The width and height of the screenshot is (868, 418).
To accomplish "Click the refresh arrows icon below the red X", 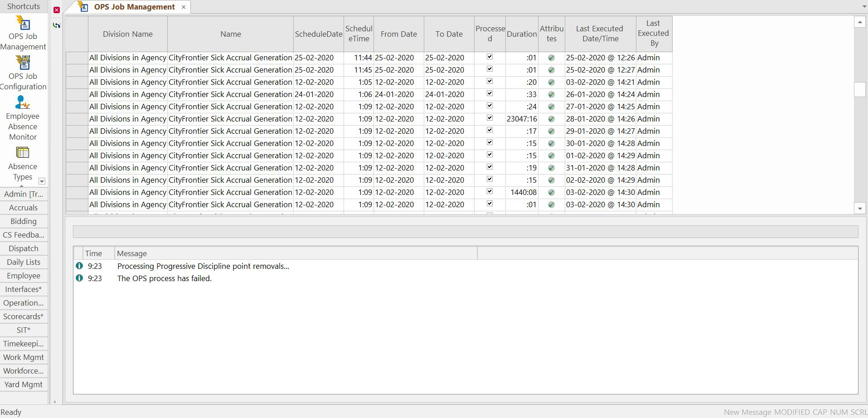I will pos(56,25).
